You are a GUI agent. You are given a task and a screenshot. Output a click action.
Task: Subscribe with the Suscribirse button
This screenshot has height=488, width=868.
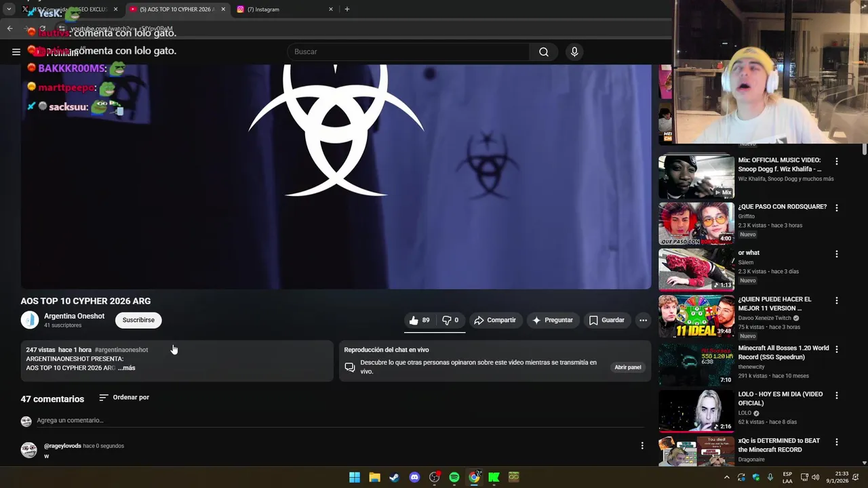[138, 320]
